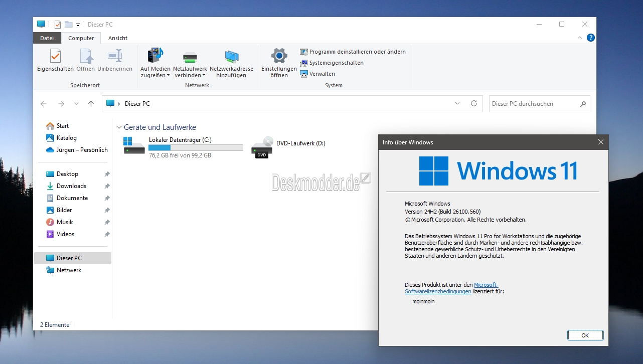Click the refresh button in address bar

click(x=473, y=104)
